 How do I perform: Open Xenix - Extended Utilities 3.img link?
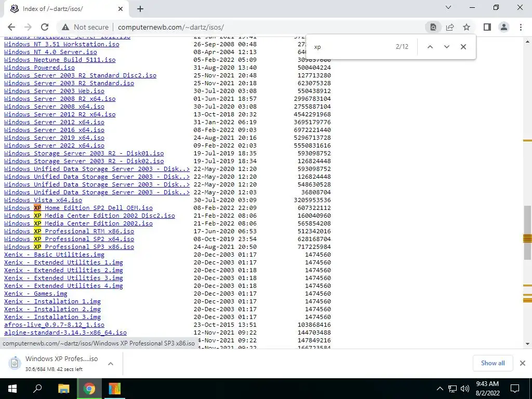[x=63, y=278]
